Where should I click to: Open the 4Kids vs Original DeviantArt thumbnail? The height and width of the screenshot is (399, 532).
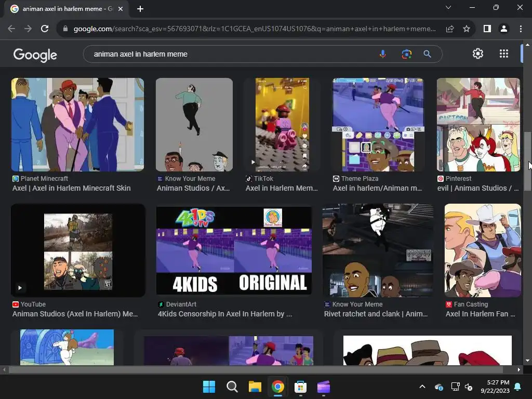tap(234, 250)
